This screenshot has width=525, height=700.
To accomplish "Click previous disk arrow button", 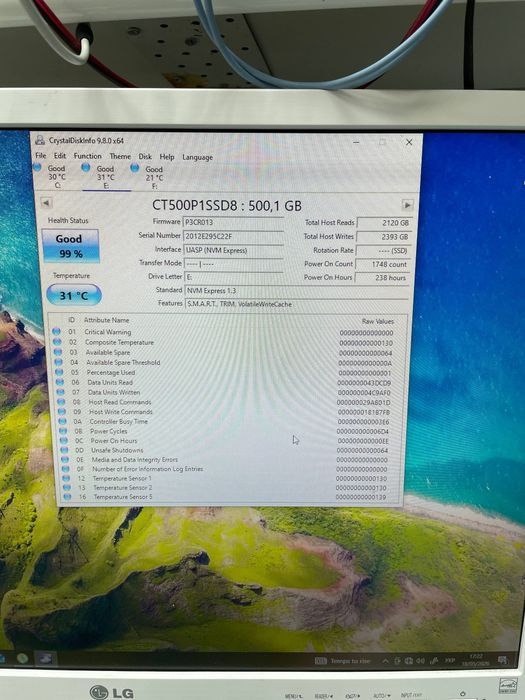I will click(x=46, y=203).
